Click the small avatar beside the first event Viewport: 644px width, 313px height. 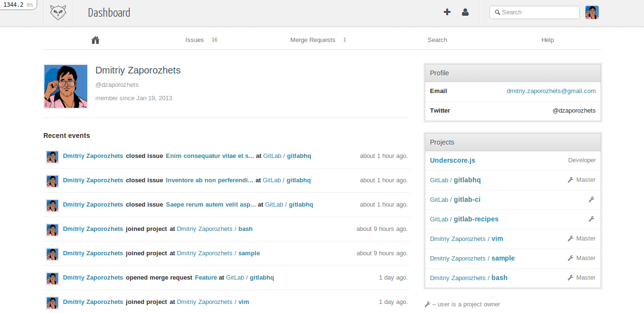pyautogui.click(x=52, y=156)
